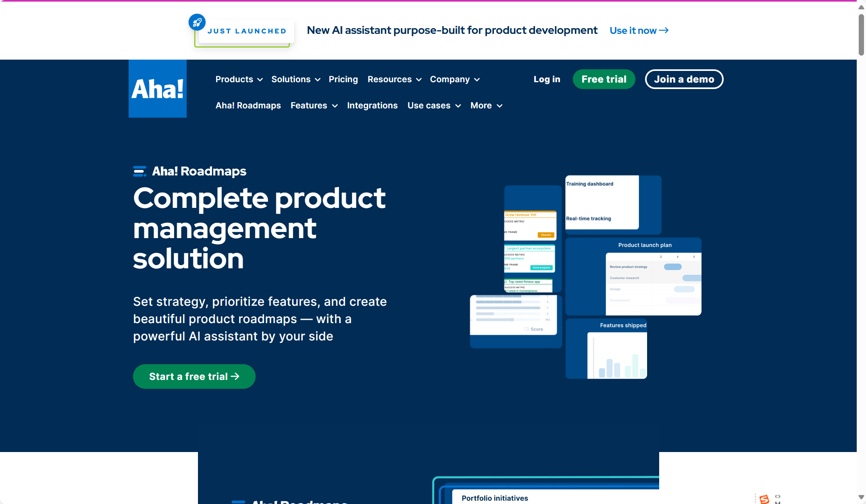Screen dimensions: 866x504
Task: Open the Use cases dropdown
Action: [x=434, y=106]
